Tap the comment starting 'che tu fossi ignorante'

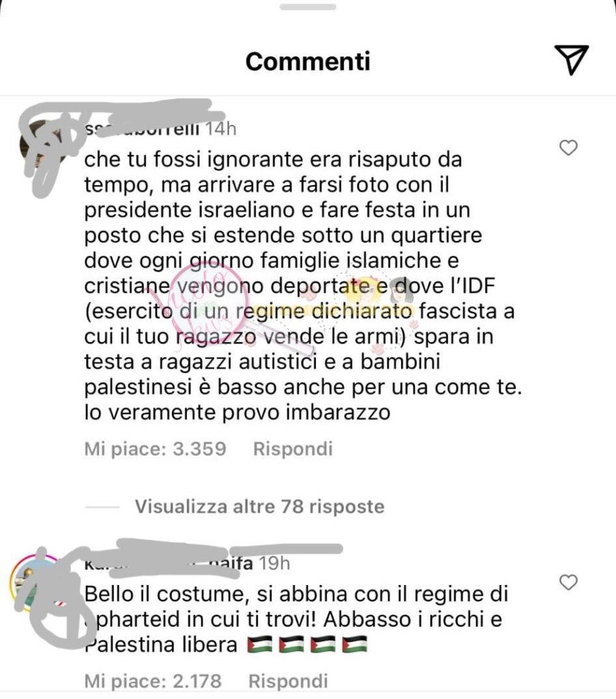click(x=303, y=286)
